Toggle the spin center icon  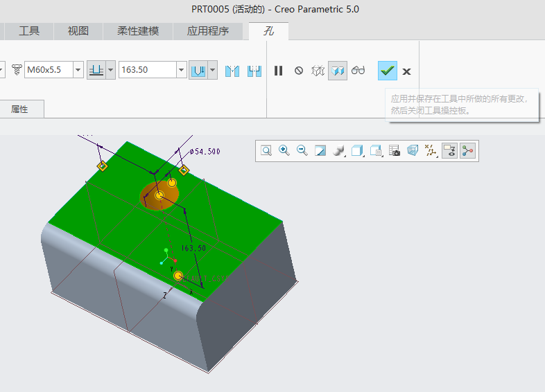468,151
